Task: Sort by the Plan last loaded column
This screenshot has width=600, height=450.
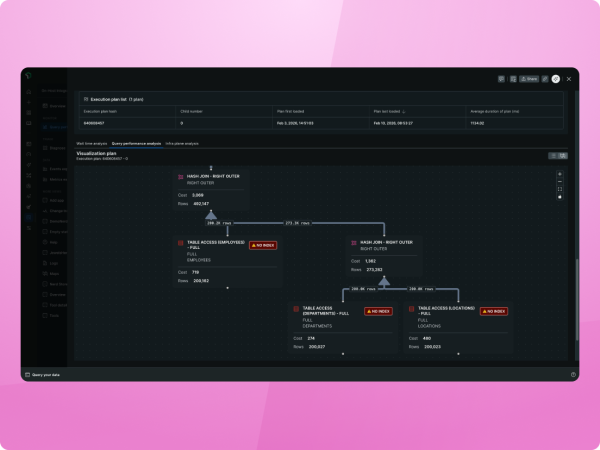Action: pyautogui.click(x=390, y=111)
